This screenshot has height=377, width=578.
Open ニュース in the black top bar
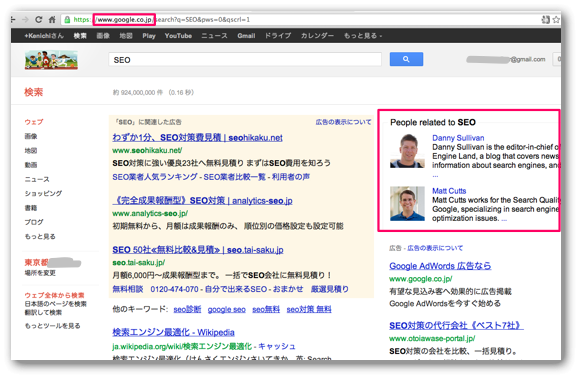tap(215, 36)
